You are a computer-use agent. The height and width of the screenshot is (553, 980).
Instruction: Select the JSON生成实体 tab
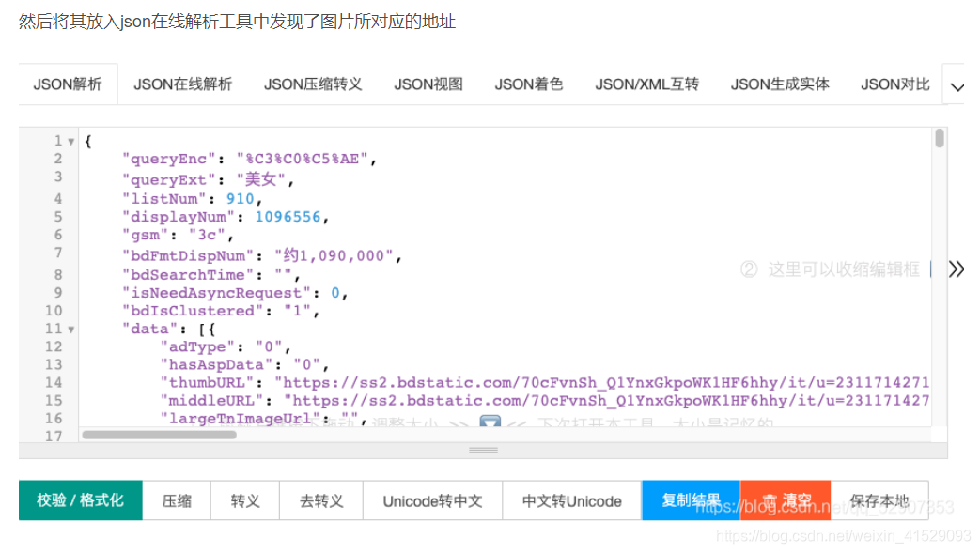tap(780, 84)
